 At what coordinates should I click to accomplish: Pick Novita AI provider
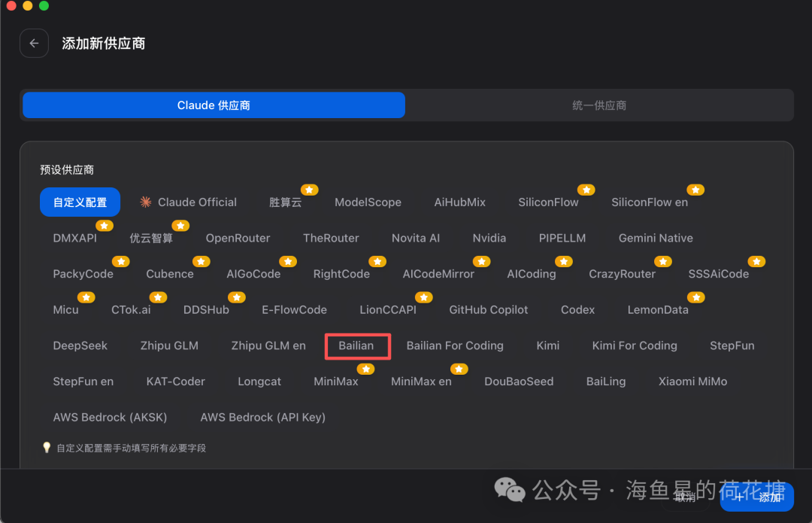point(416,238)
